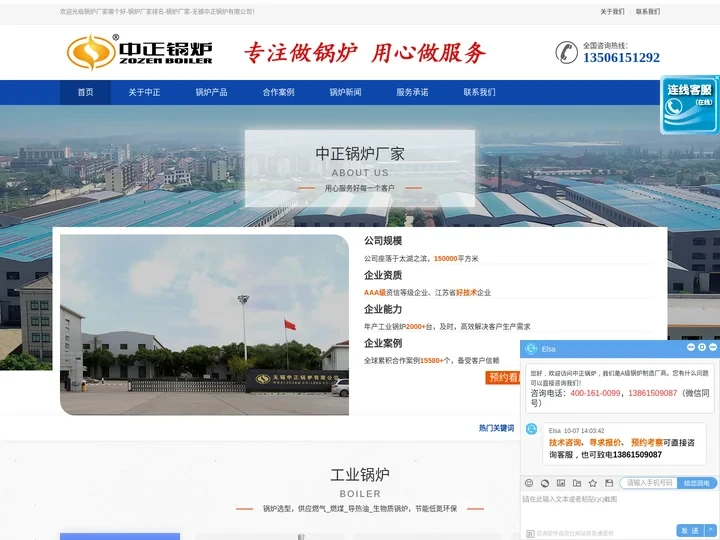Click the orange 寻求报价 link in chat

(605, 443)
